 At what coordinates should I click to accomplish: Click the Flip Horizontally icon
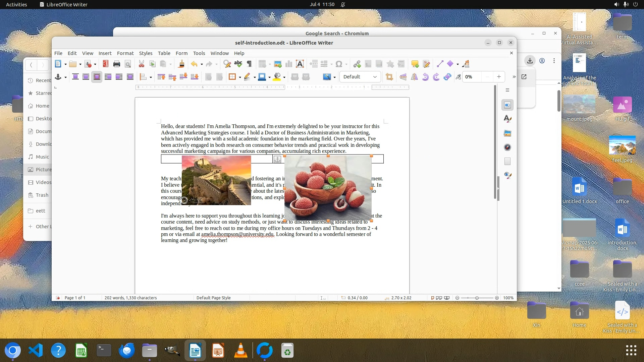[414, 77]
